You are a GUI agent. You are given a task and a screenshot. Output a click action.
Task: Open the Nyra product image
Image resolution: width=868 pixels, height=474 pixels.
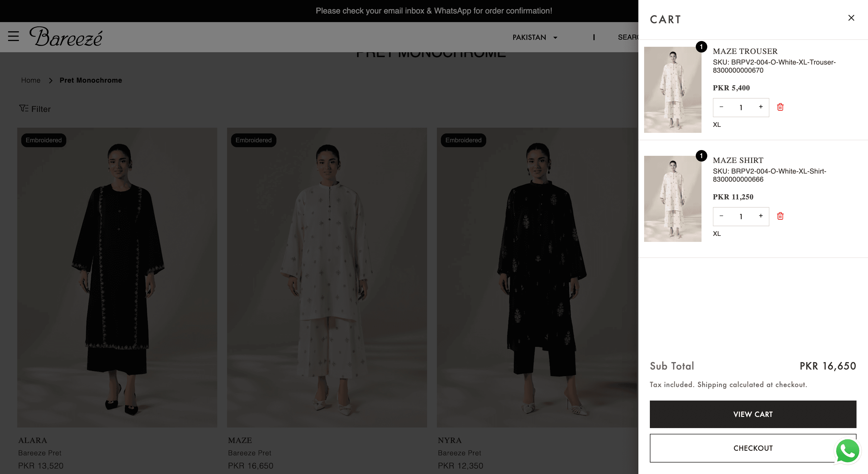(x=537, y=277)
